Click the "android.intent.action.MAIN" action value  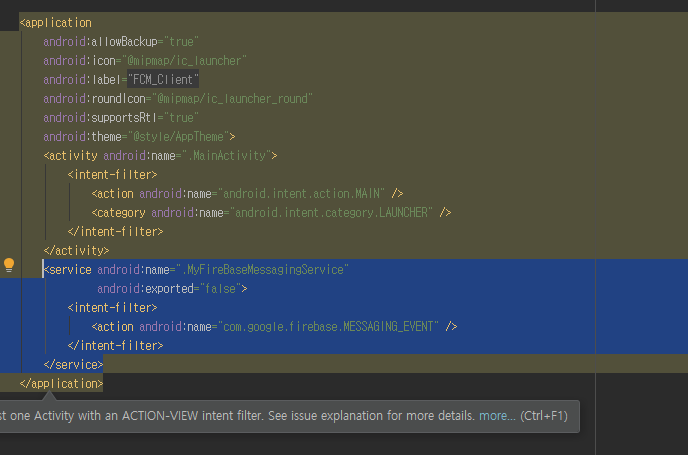point(301,193)
